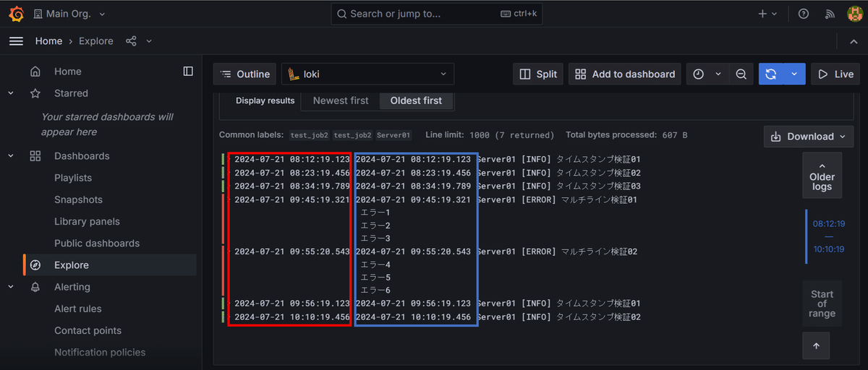This screenshot has height=370, width=868.
Task: Open the user profile avatar
Action: point(854,14)
